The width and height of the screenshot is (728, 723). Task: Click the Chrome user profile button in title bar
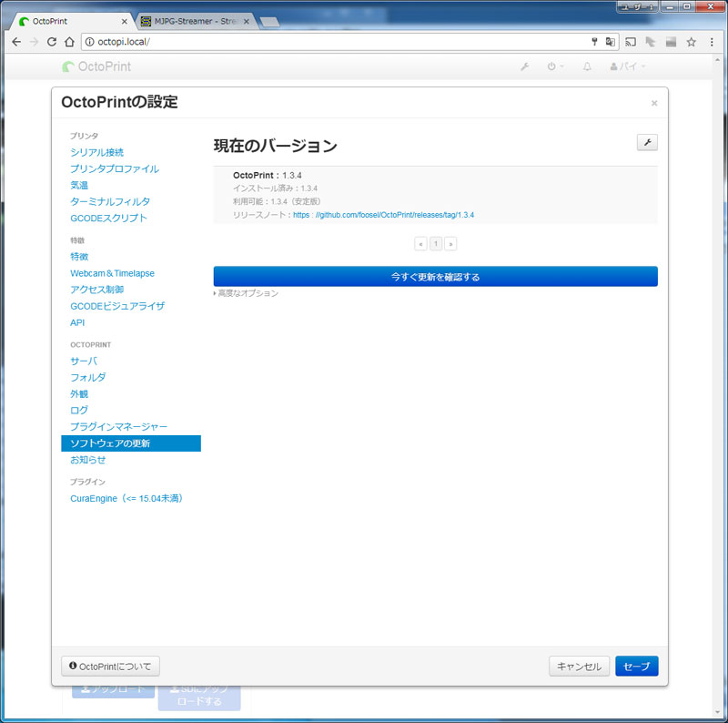637,7
